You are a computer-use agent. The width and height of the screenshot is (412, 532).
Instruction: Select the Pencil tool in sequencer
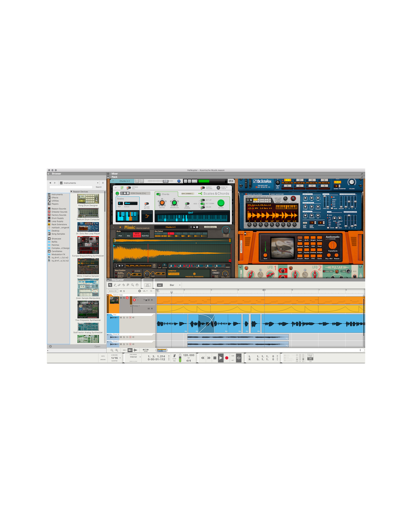point(115,285)
